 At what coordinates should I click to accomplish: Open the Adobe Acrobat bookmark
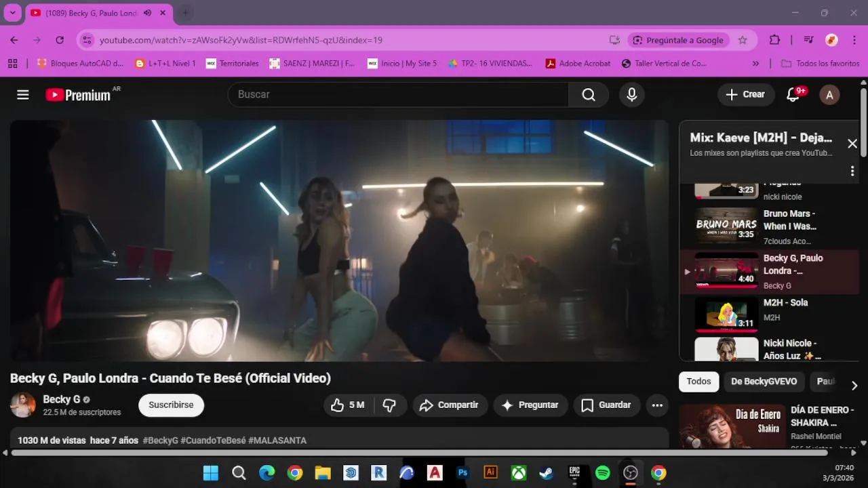coord(578,63)
